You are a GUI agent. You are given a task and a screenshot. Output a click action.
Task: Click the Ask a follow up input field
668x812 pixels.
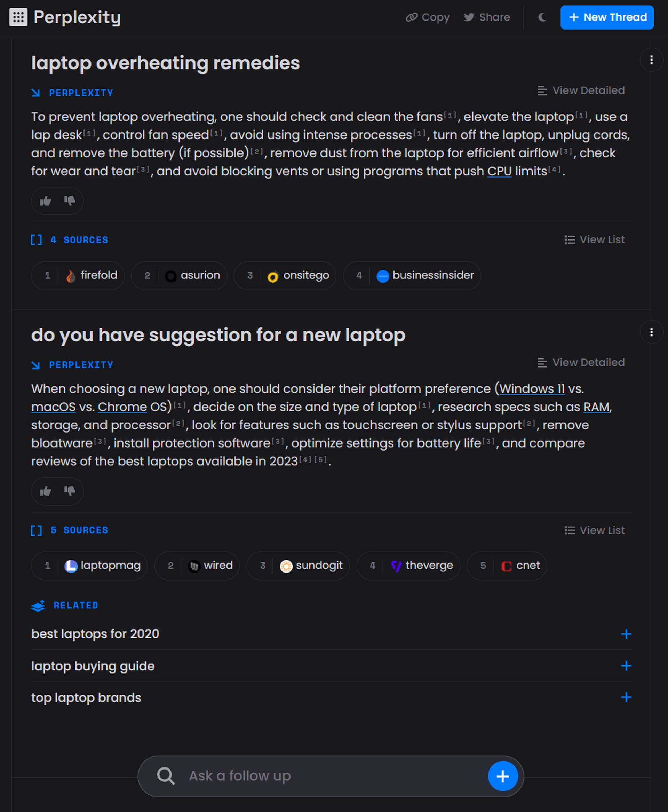click(330, 775)
